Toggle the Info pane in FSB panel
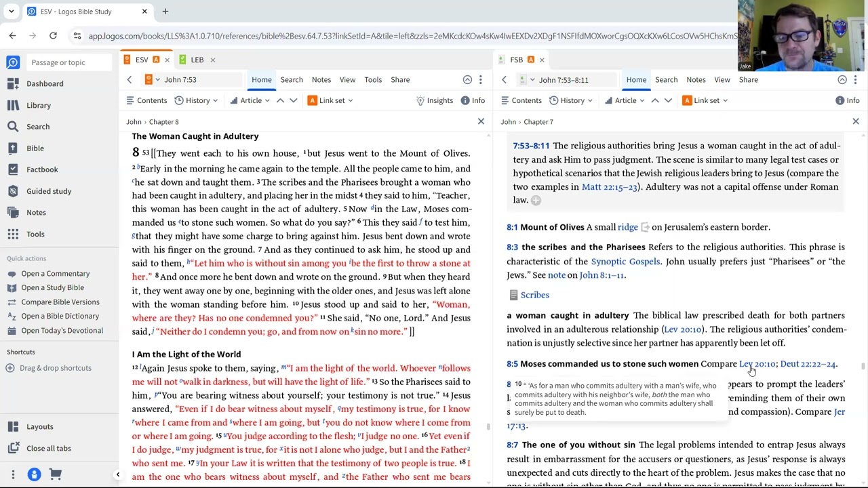This screenshot has height=488, width=868. coord(848,100)
